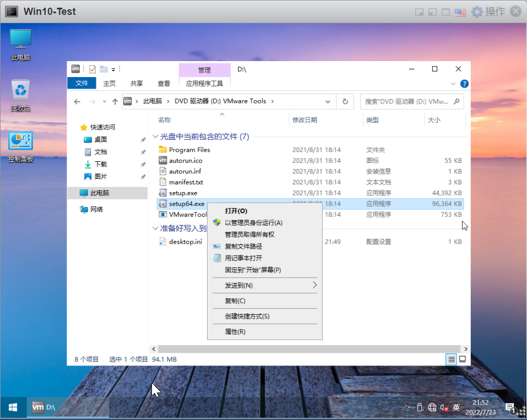The height and width of the screenshot is (420, 527).
Task: Choose Open with Notepad in context menu
Action: (265, 258)
